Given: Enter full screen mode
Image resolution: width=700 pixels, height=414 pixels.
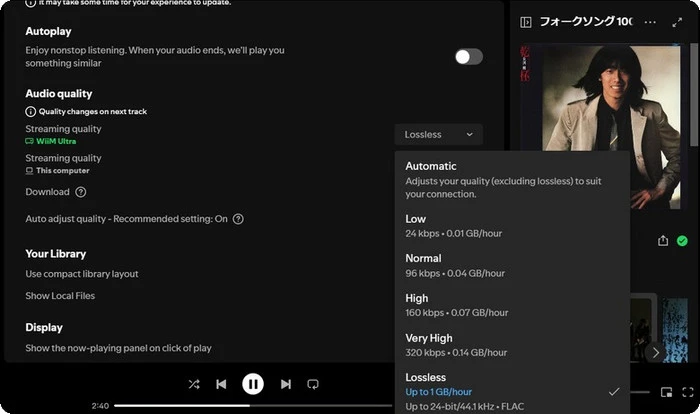Looking at the screenshot, I should click(688, 392).
